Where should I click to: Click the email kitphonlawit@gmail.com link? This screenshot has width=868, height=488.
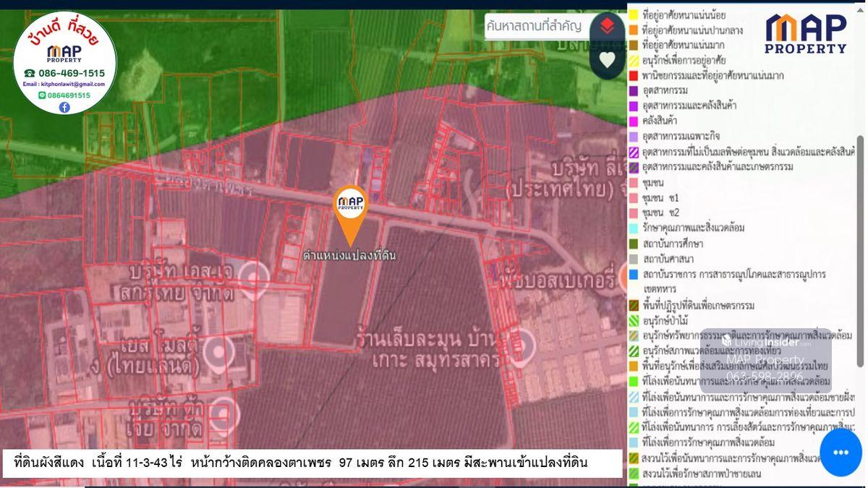coord(64,85)
